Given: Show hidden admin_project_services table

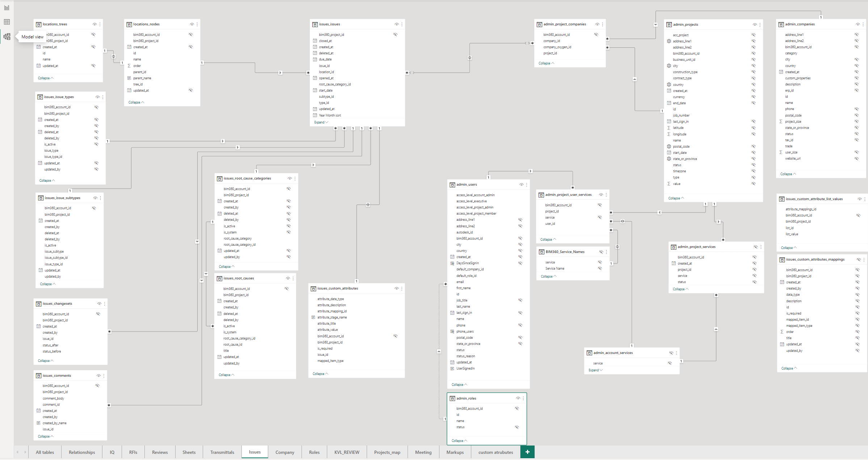Looking at the screenshot, I should coord(755,247).
